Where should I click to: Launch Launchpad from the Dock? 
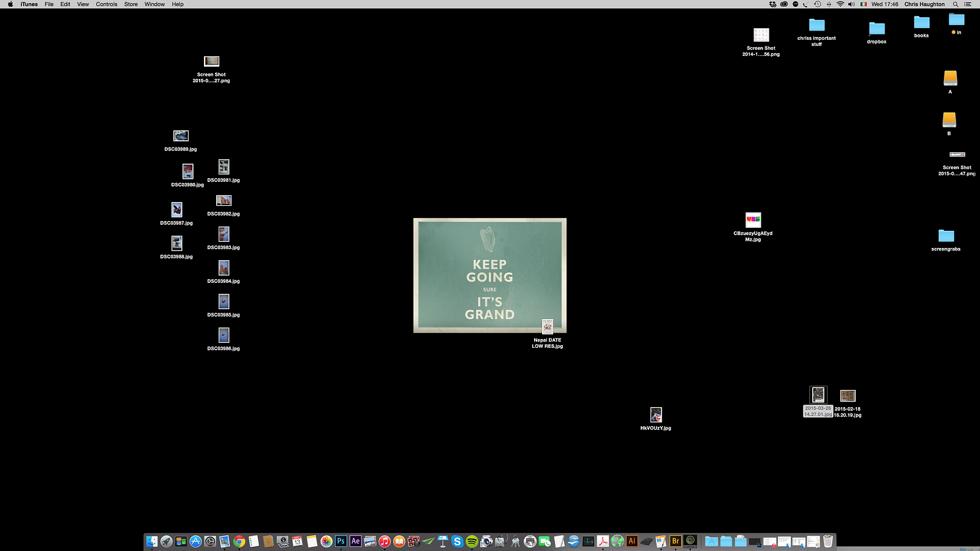(167, 541)
